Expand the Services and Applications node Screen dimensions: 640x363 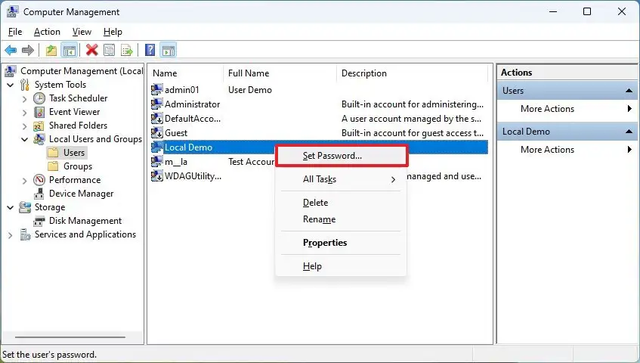tap(10, 235)
